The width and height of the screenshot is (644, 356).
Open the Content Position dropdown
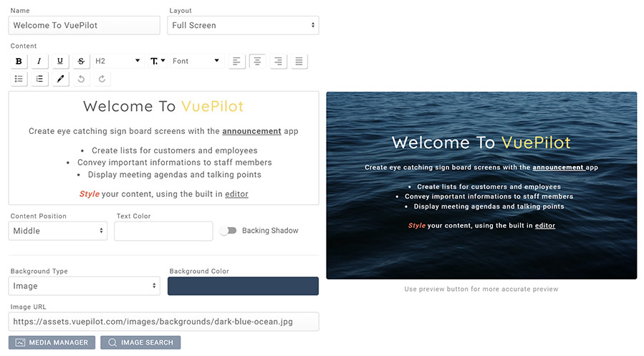[x=58, y=231]
